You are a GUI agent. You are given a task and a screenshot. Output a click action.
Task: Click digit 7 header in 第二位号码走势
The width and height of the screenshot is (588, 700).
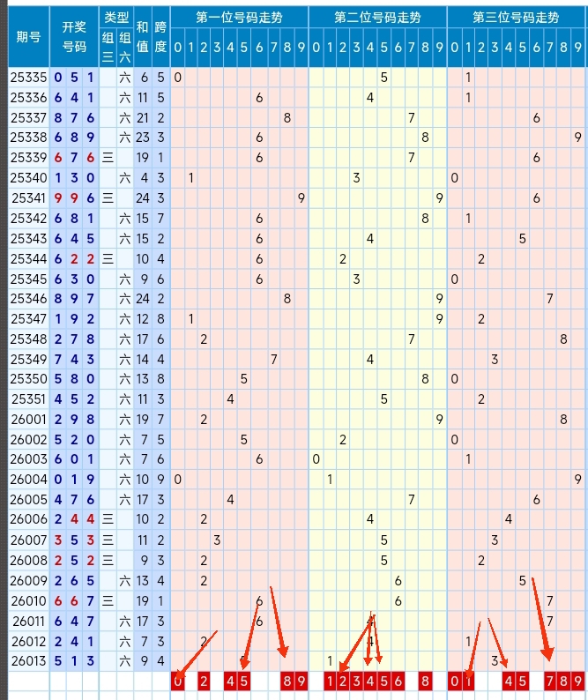click(x=411, y=48)
